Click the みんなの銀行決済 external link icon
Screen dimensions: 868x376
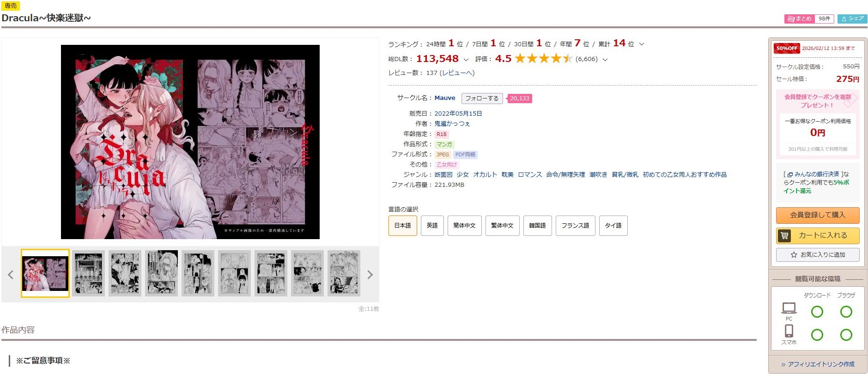click(790, 174)
